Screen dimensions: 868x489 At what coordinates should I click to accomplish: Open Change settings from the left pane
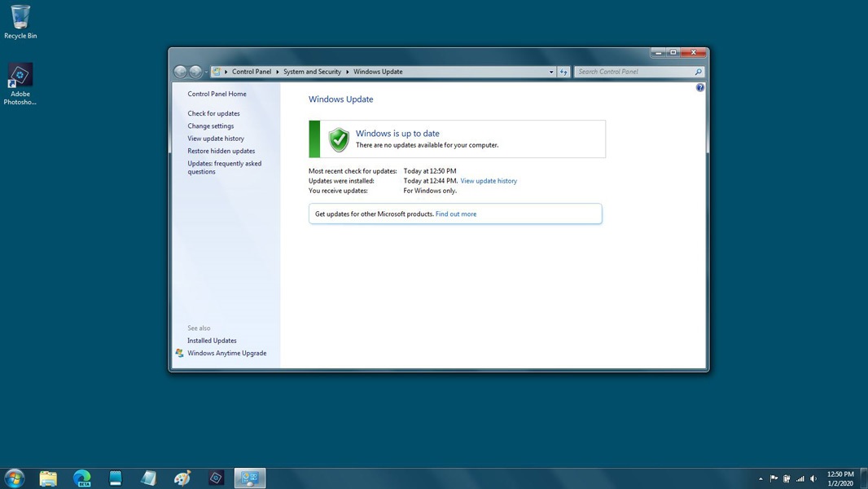[210, 126]
